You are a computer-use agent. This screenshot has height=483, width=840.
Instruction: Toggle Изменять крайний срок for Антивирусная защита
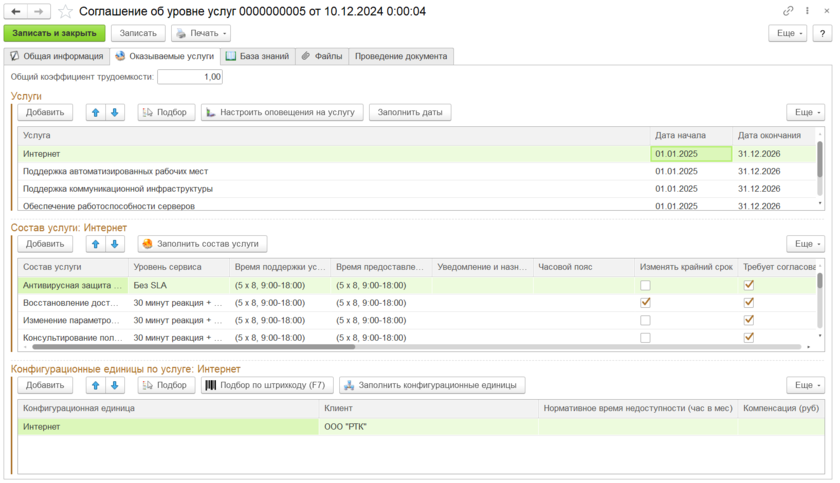point(645,285)
